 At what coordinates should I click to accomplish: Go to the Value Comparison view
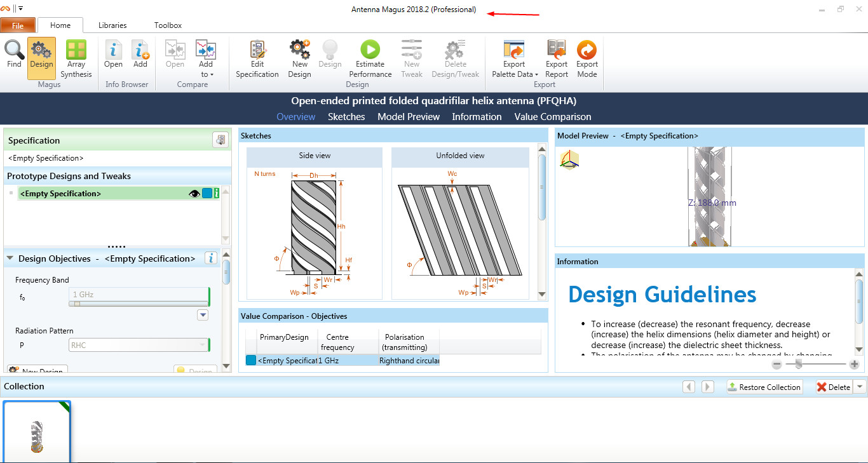pos(553,117)
